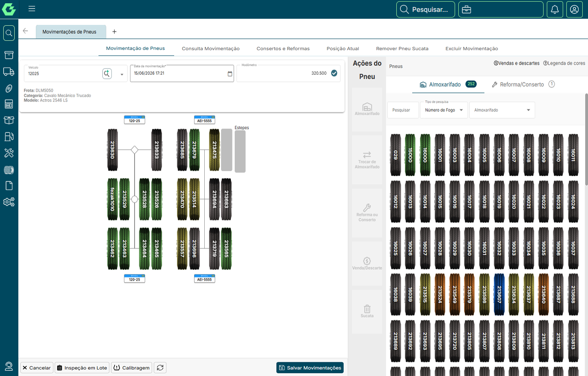
Task: Select mounted tire 213630
Action: click(x=113, y=150)
